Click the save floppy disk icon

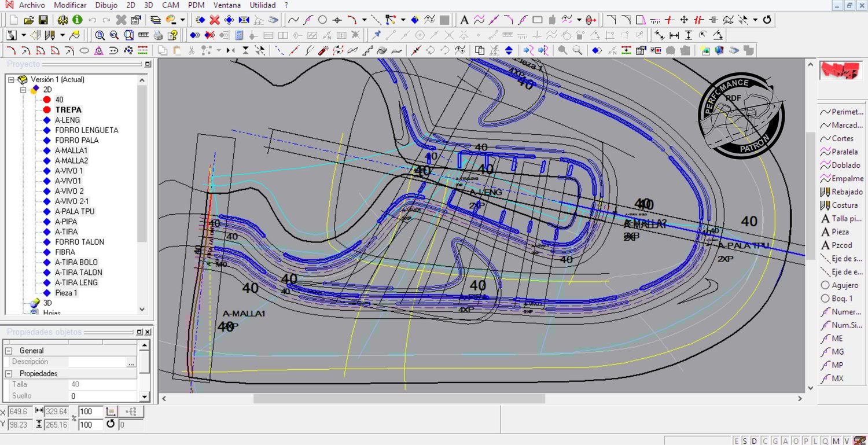pyautogui.click(x=43, y=20)
